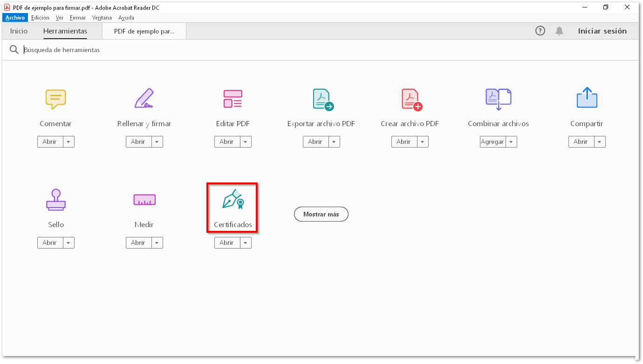Click the Editar PDF icon
The height and width of the screenshot is (364, 643).
coord(233,99)
